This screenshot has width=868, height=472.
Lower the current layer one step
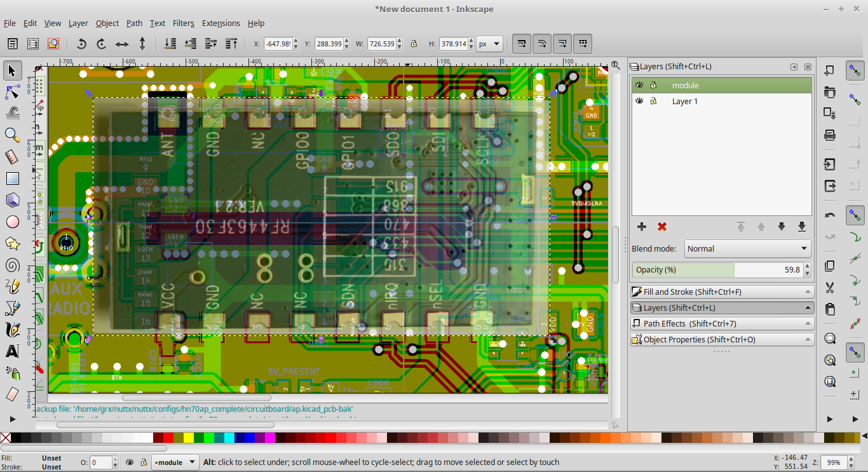pyautogui.click(x=782, y=227)
